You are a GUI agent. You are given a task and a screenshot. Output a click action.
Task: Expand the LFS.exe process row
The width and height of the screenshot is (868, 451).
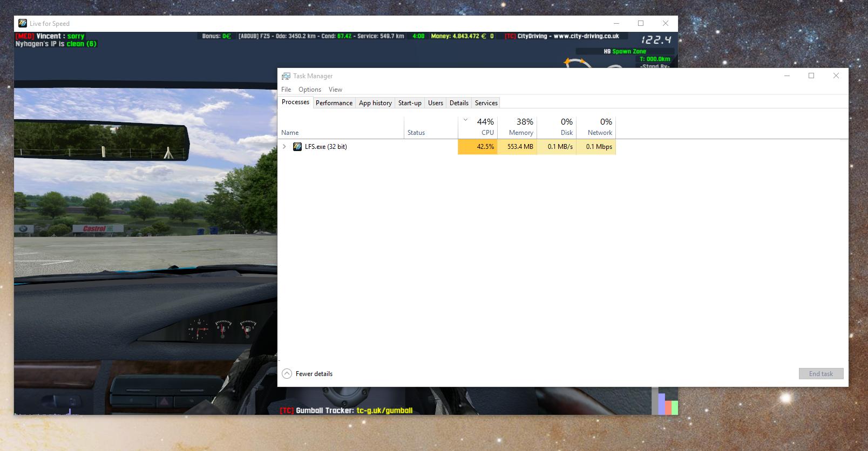coord(284,147)
